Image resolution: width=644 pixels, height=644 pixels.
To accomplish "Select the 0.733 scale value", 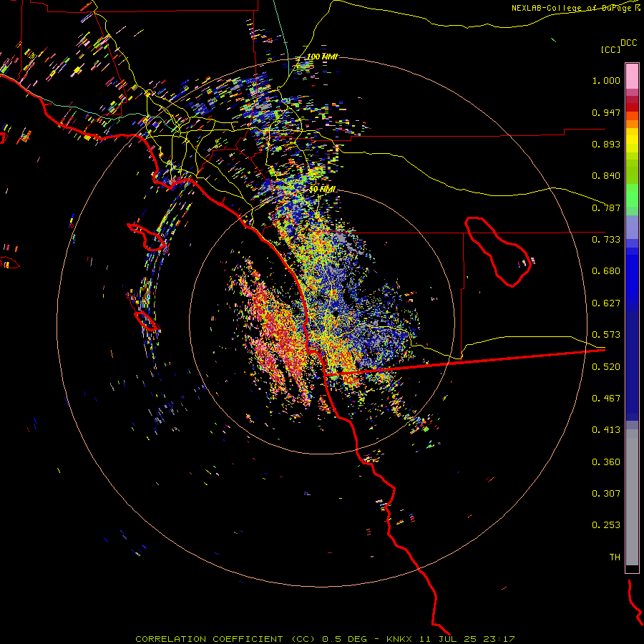I will [606, 240].
